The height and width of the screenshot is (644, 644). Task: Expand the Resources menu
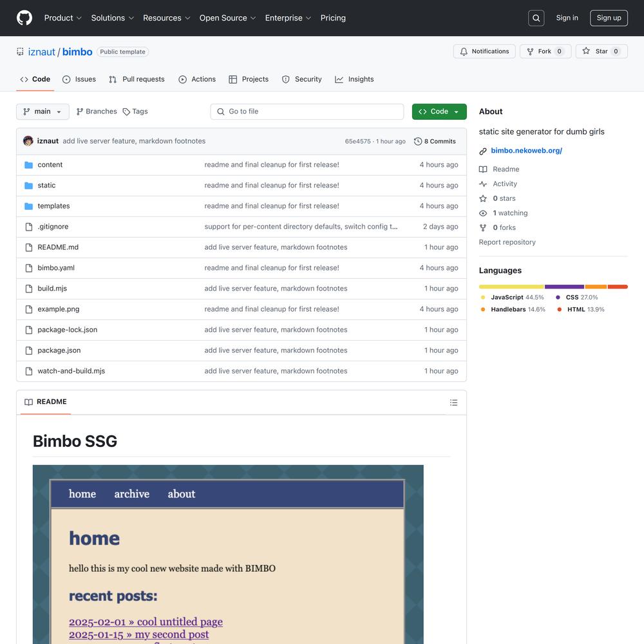166,18
